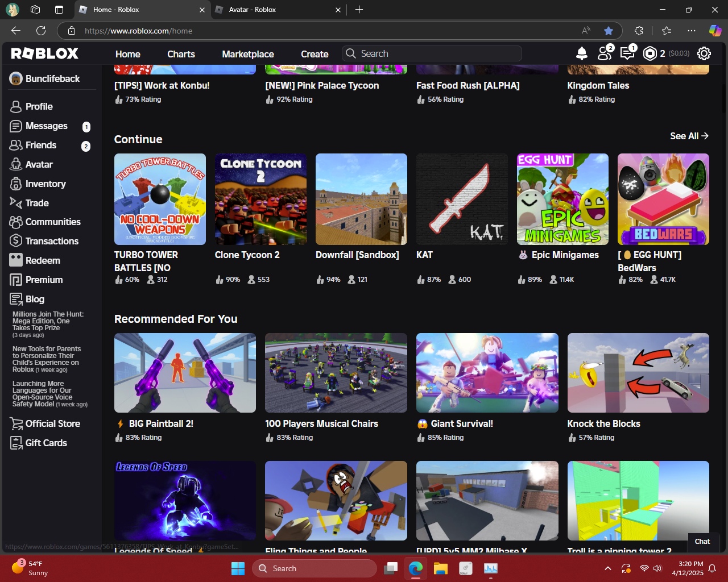Viewport: 728px width, 582px height.
Task: Open the [NEW!] Pink Palace Tycoon title
Action: (322, 85)
